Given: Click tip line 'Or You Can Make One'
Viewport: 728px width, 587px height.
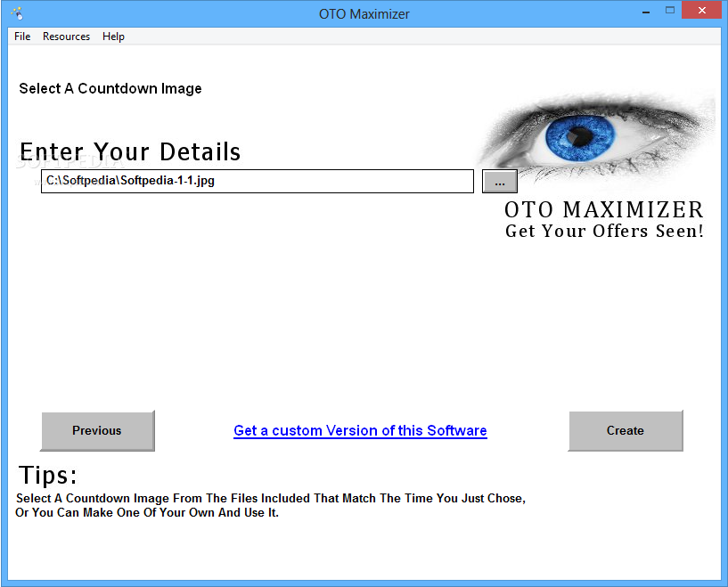Looking at the screenshot, I should [x=147, y=513].
